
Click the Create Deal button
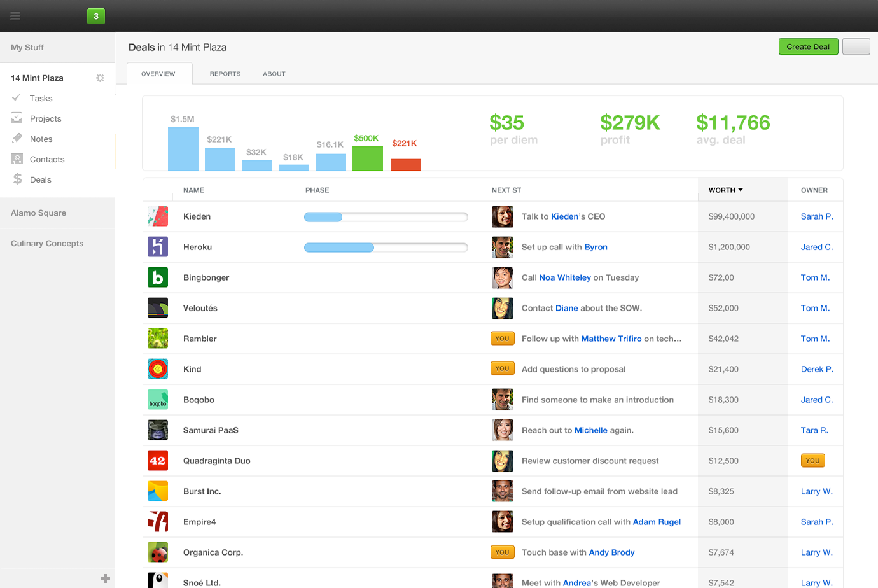(808, 46)
